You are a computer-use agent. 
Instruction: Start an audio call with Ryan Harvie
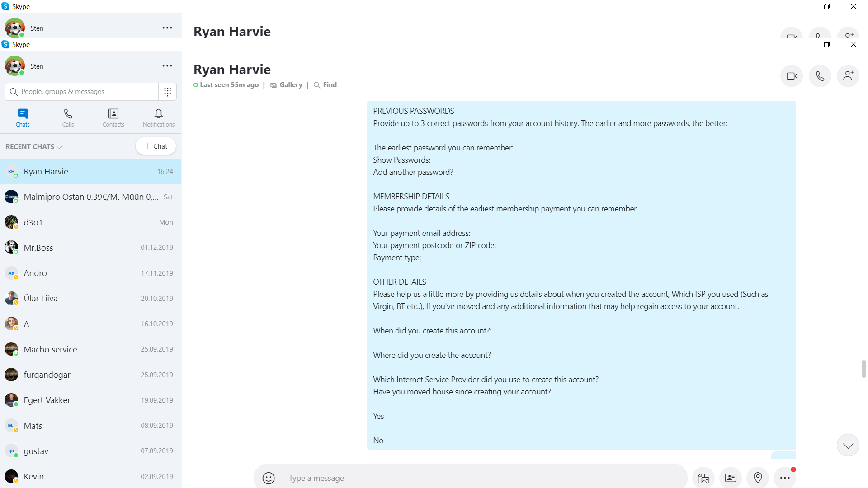820,76
